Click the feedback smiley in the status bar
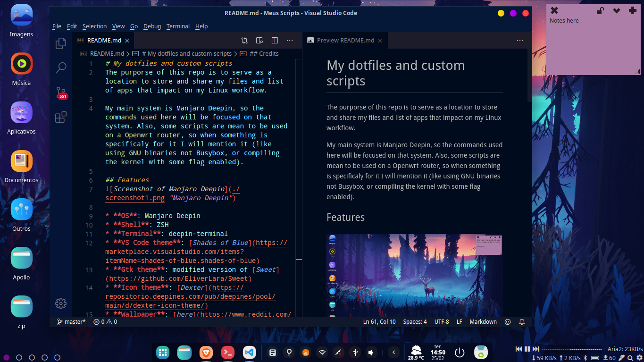This screenshot has height=362, width=644. tap(508, 322)
